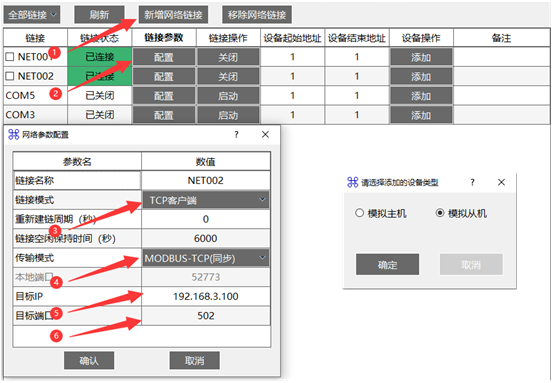Screen dimensions: 553x383
Task: Click 确定 in the device type dialog
Action: (x=387, y=265)
